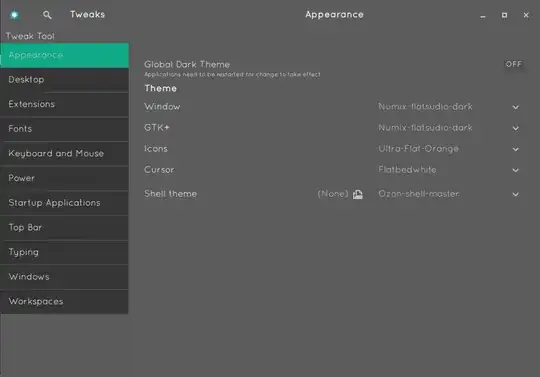Switch to Top Bar settings
The width and height of the screenshot is (540, 377).
pyautogui.click(x=64, y=228)
